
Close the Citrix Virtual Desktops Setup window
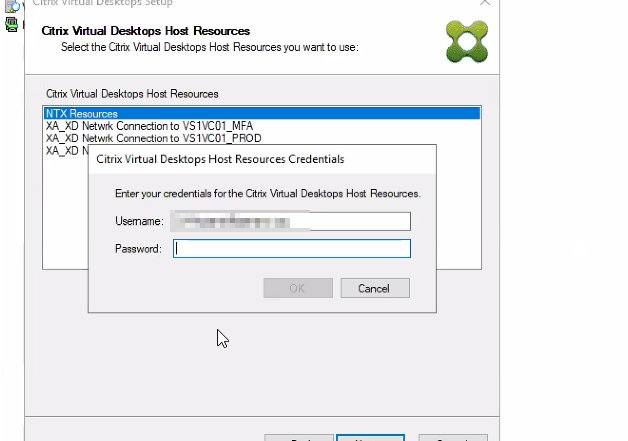tap(485, 2)
